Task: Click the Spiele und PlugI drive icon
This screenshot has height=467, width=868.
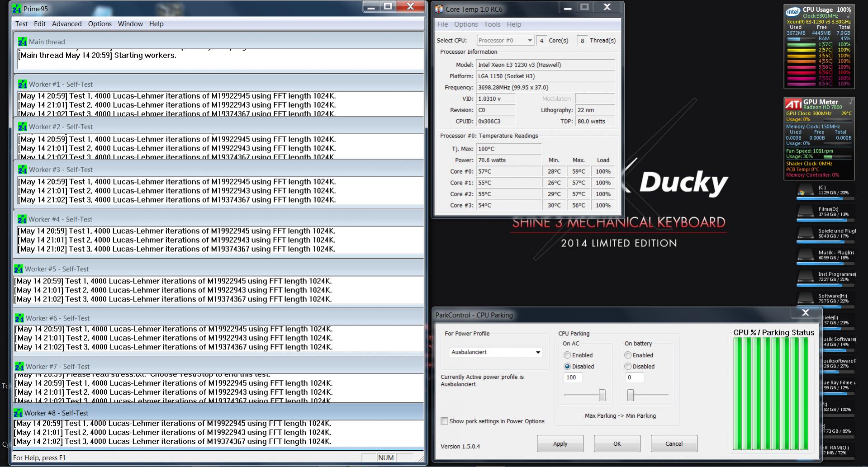Action: pyautogui.click(x=806, y=234)
